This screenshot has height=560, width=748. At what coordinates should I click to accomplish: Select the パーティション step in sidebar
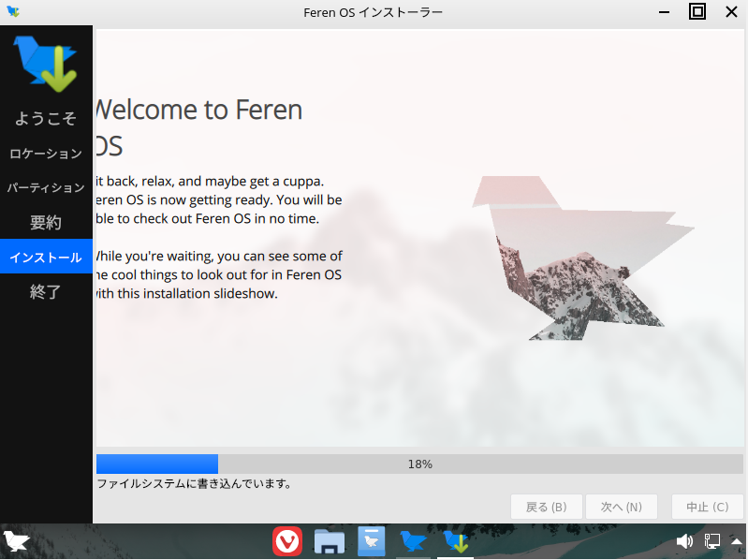point(46,187)
